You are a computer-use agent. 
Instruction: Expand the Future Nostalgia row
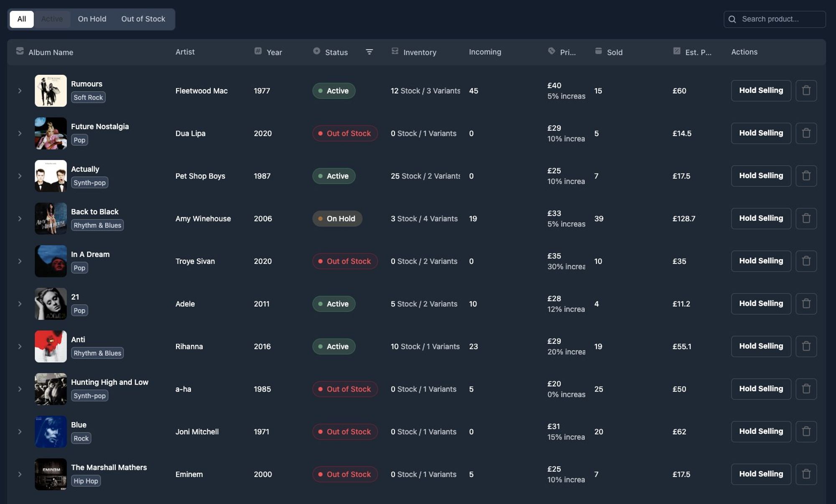click(20, 133)
